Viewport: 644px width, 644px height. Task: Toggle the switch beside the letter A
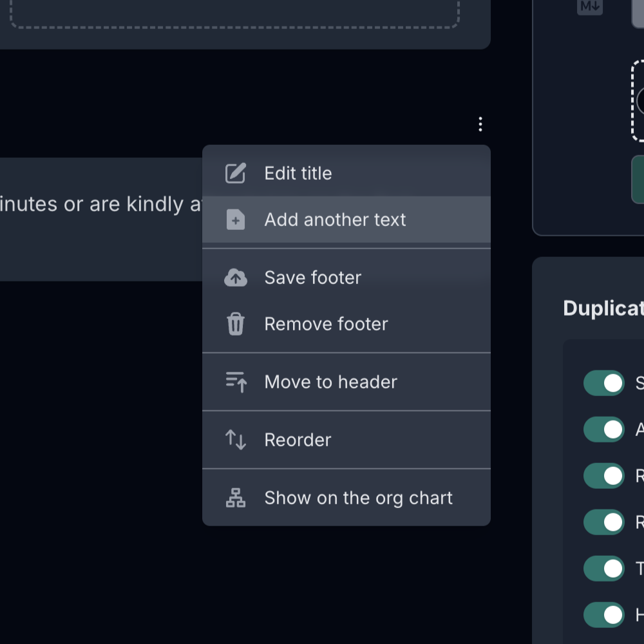coord(604,430)
